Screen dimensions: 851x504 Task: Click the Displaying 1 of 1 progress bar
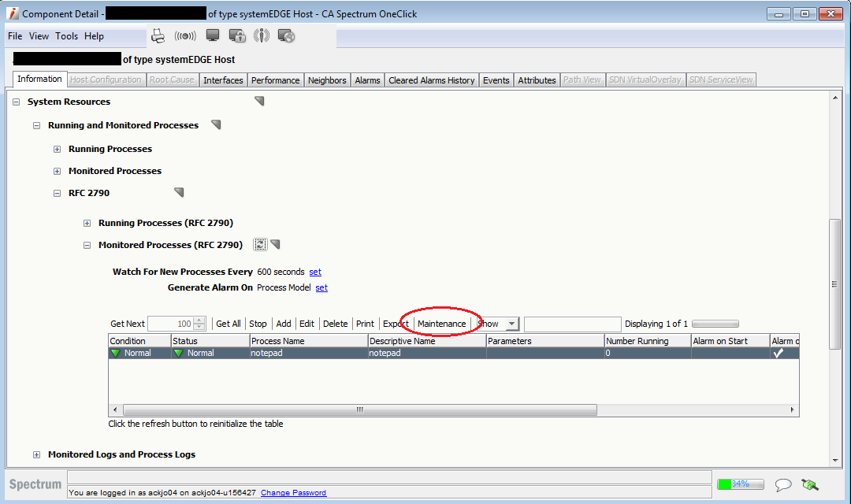pos(715,324)
